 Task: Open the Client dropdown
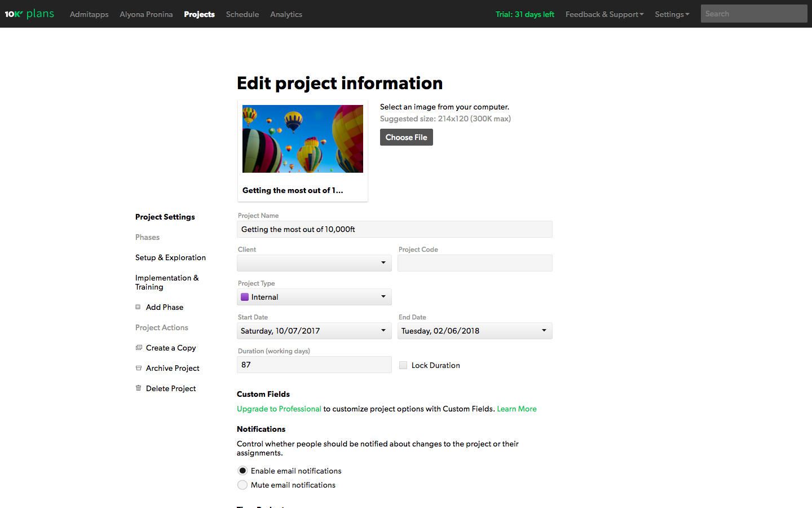click(x=314, y=263)
